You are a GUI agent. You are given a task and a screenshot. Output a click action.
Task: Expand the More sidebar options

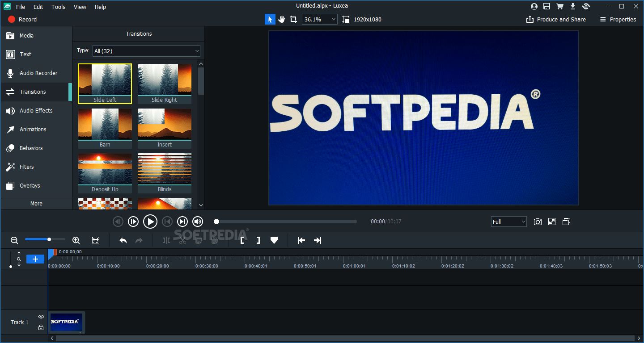coord(36,204)
